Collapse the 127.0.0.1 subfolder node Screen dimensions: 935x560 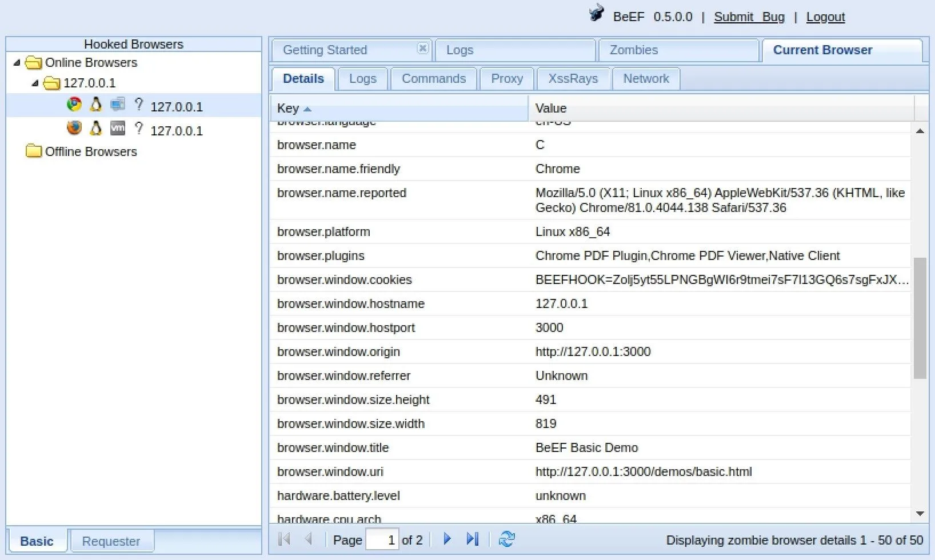coord(35,83)
